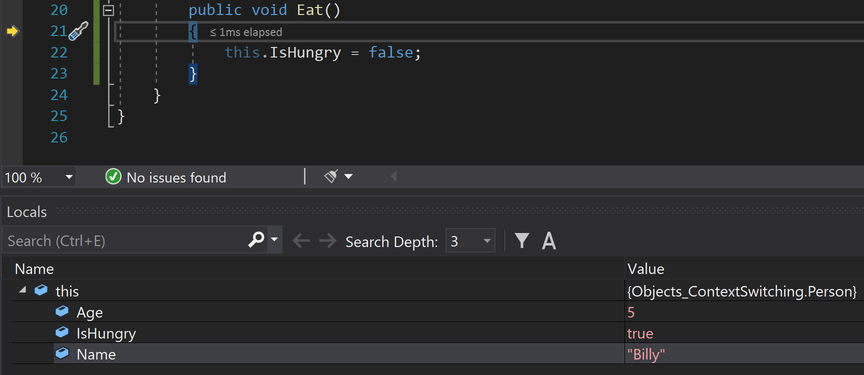Viewport: 864px width, 375px height.
Task: Go to previous search result with back arrow
Action: tap(301, 241)
